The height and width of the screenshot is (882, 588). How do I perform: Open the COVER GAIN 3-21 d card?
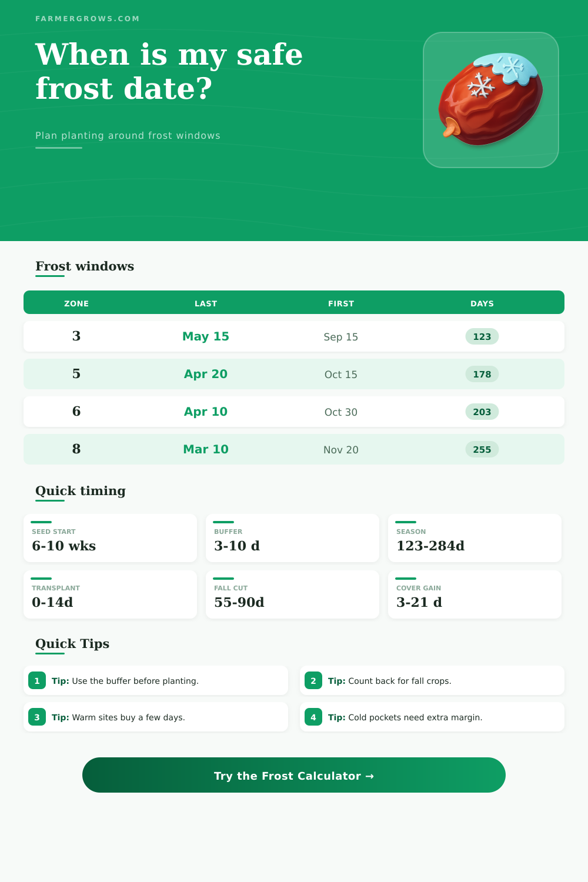click(x=475, y=594)
